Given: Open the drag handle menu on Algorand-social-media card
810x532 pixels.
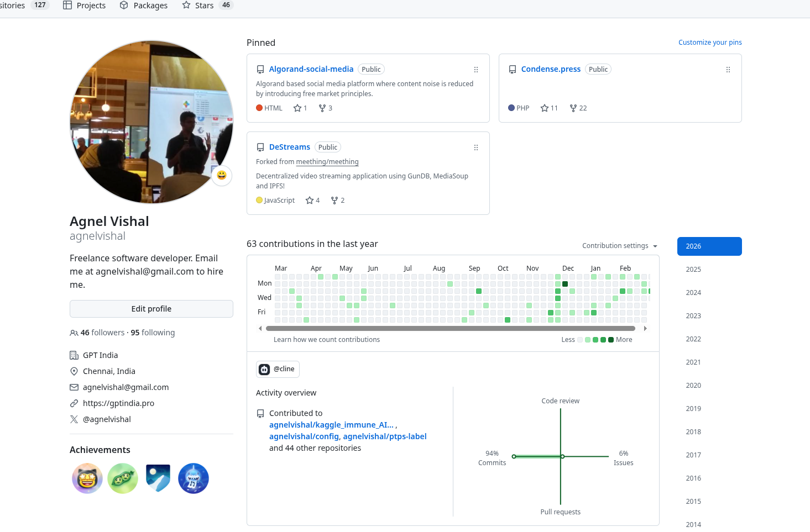Looking at the screenshot, I should coord(476,70).
